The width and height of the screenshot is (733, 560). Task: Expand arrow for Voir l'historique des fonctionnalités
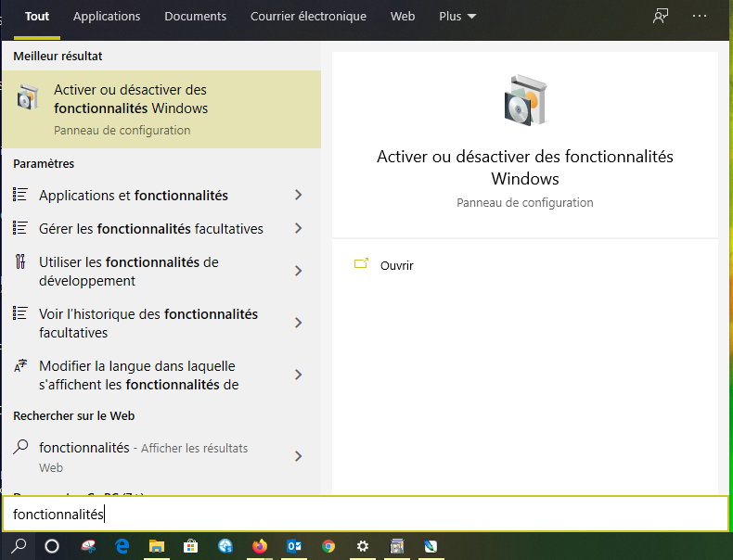(298, 323)
